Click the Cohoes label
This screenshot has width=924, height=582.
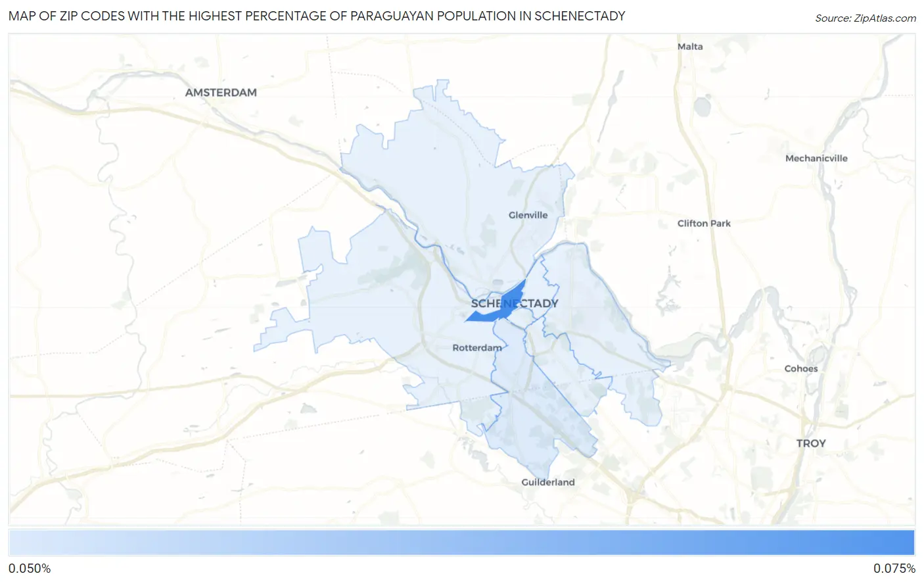click(x=801, y=369)
